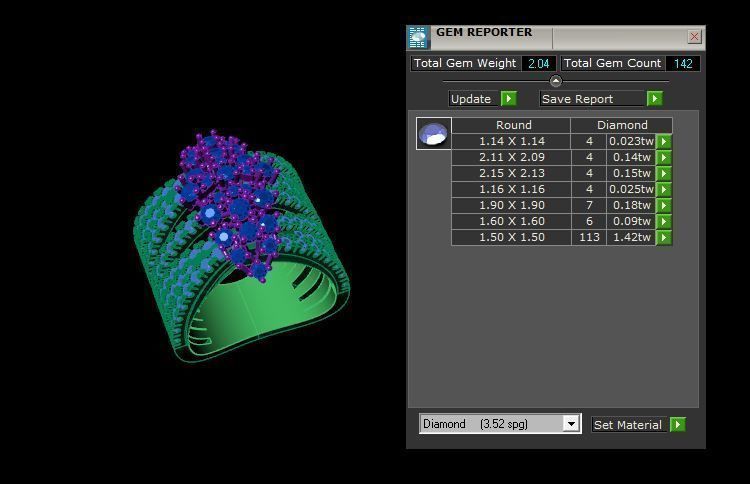
Task: Click green arrow for 1.50 X 1.50 row
Action: click(x=664, y=237)
